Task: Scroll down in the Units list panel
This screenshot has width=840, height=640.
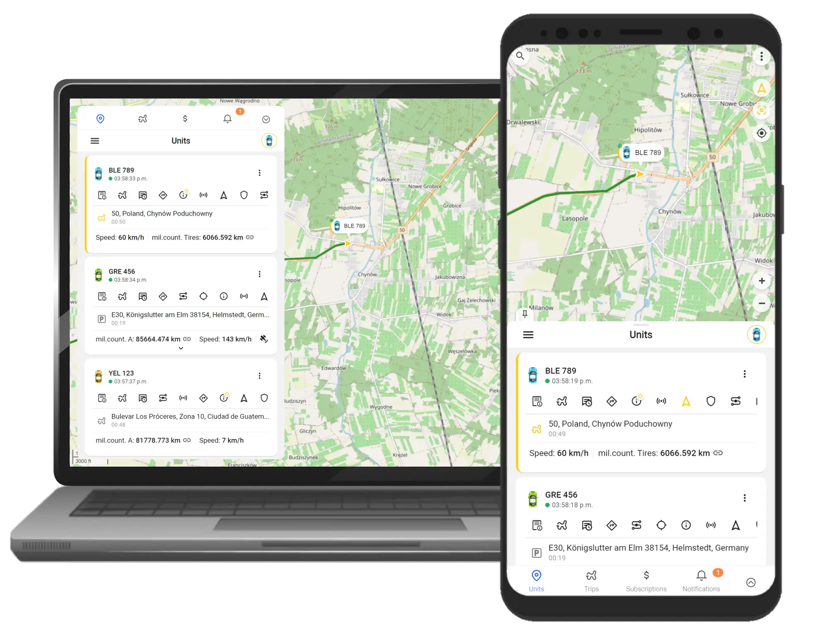Action: [181, 348]
